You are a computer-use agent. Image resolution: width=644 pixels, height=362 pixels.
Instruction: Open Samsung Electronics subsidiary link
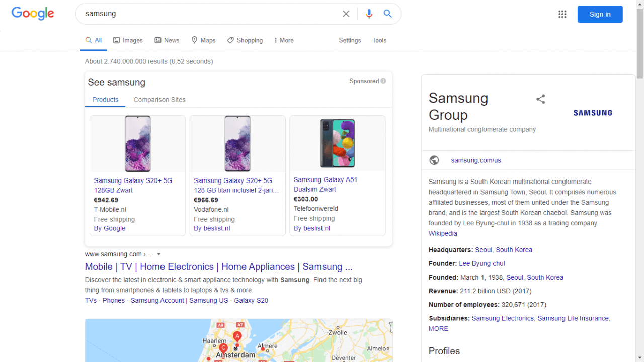coord(503,318)
